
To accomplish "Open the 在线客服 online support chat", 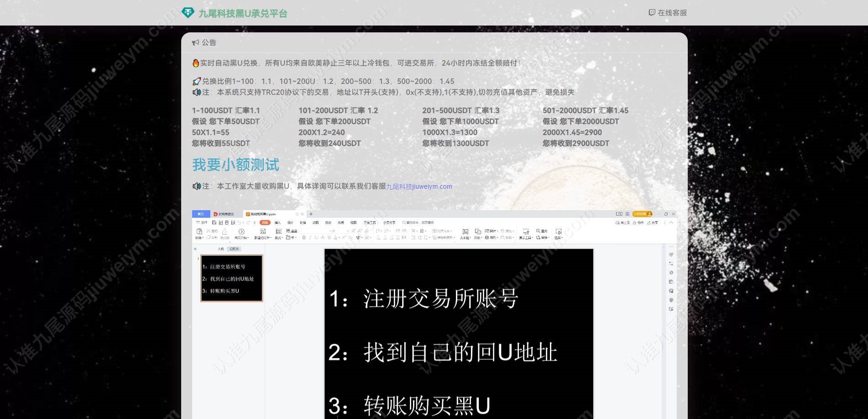I will tap(668, 13).
